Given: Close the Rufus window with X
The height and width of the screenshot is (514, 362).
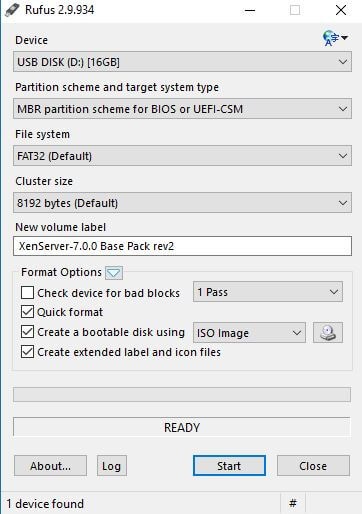Looking at the screenshot, I should click(341, 10).
